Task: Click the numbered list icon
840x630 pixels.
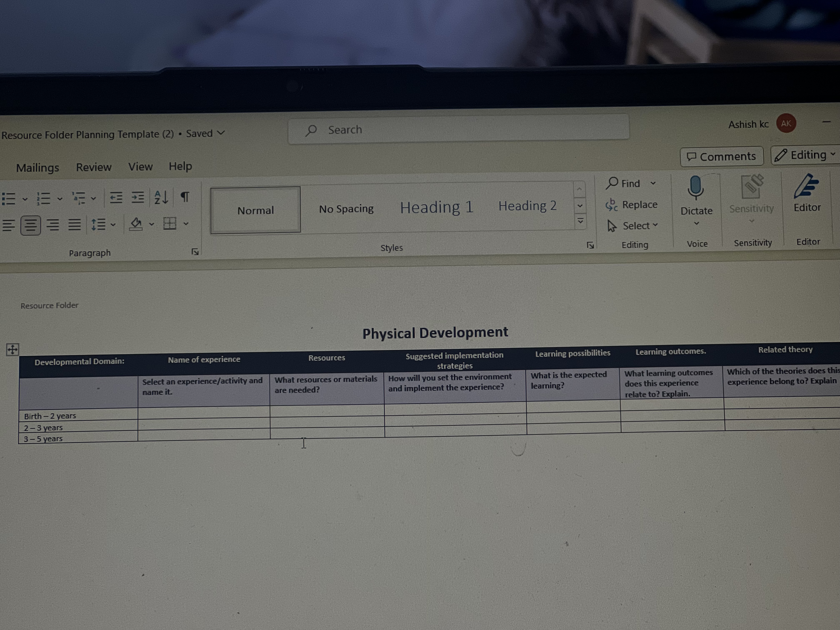Action: [44, 198]
